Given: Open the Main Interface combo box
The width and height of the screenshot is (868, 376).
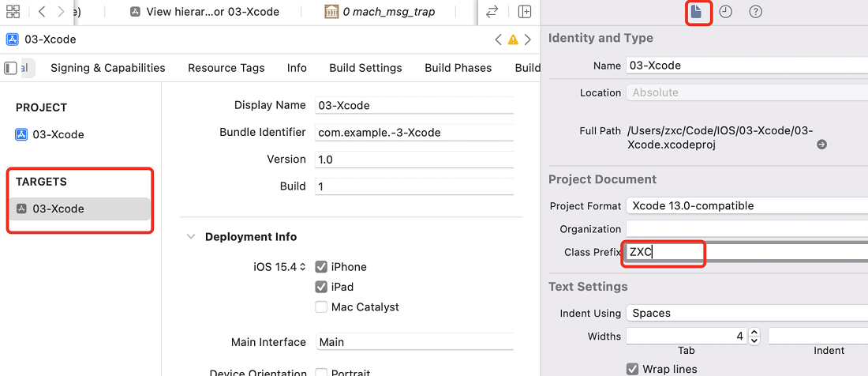Looking at the screenshot, I should 414,342.
